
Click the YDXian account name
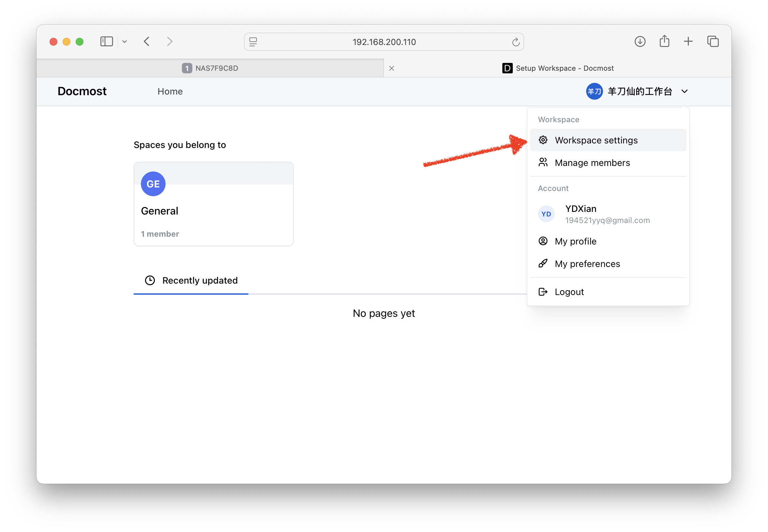click(x=581, y=209)
